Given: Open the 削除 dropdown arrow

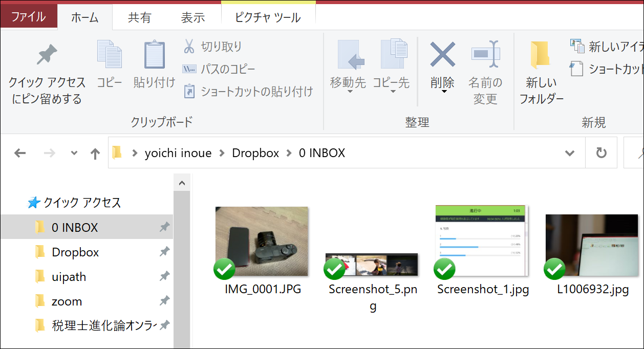Looking at the screenshot, I should [x=443, y=92].
